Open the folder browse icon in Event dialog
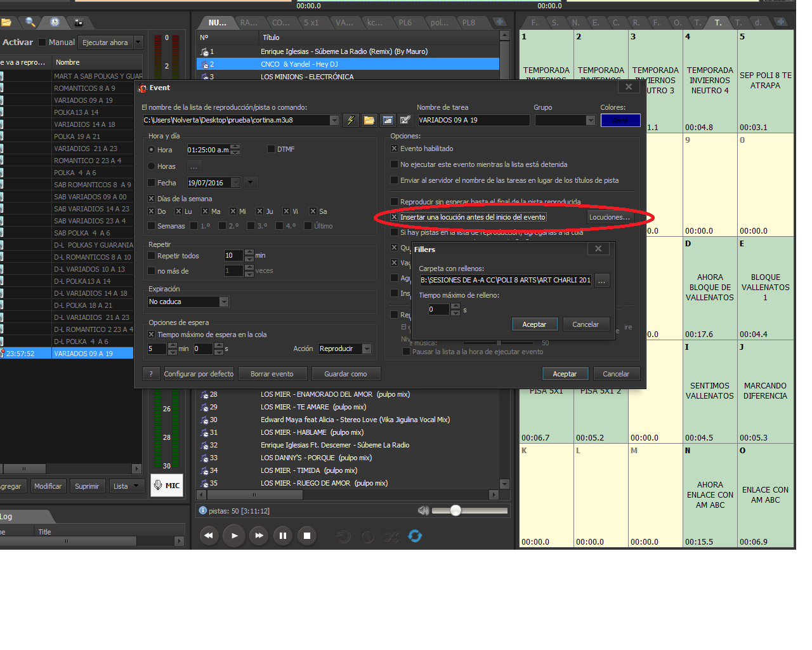Viewport: 812px width, 650px height. click(x=369, y=120)
